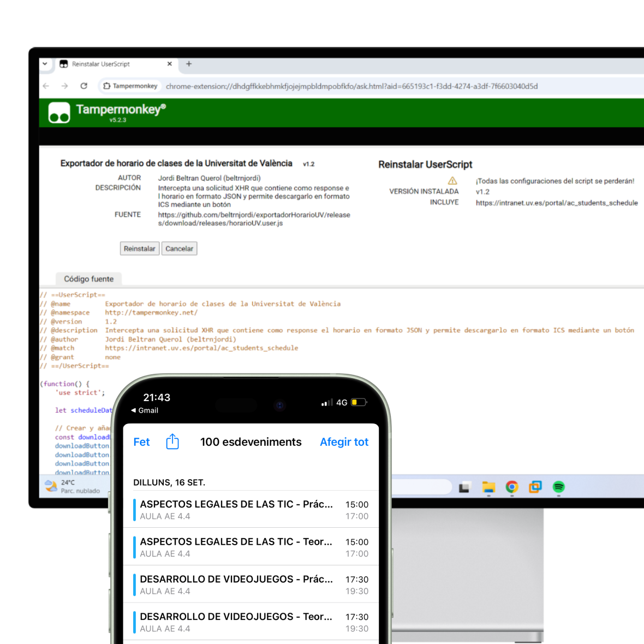Tap the Afegir tot link on the phone
This screenshot has height=644, width=644.
pos(344,442)
